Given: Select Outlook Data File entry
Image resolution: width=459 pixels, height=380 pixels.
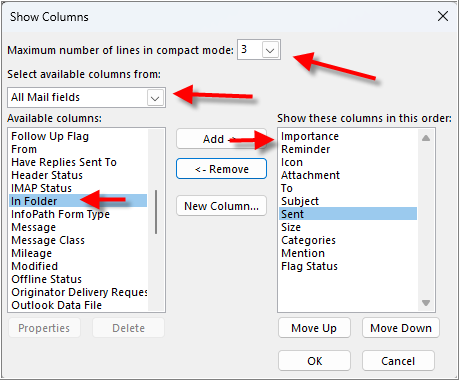Looking at the screenshot, I should 78,305.
